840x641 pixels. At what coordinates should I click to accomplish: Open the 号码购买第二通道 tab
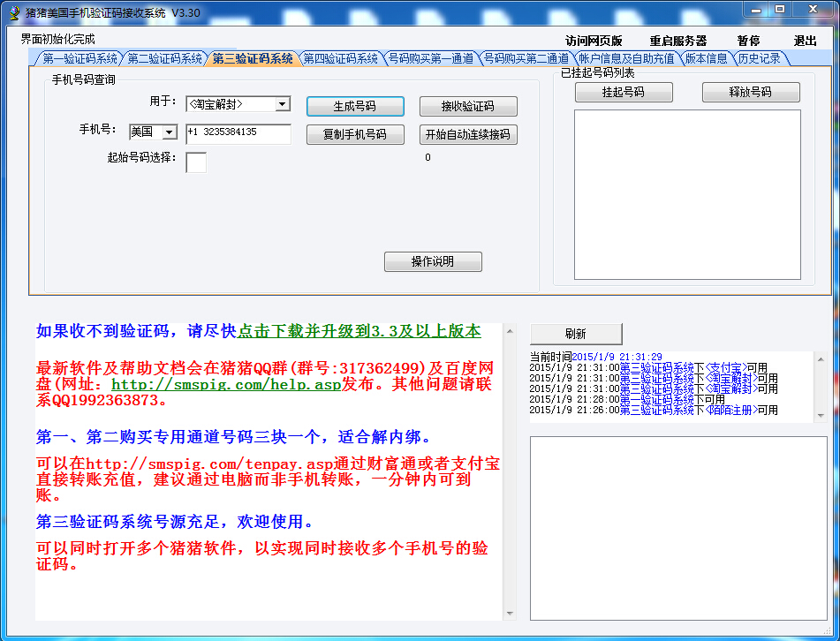click(x=526, y=58)
